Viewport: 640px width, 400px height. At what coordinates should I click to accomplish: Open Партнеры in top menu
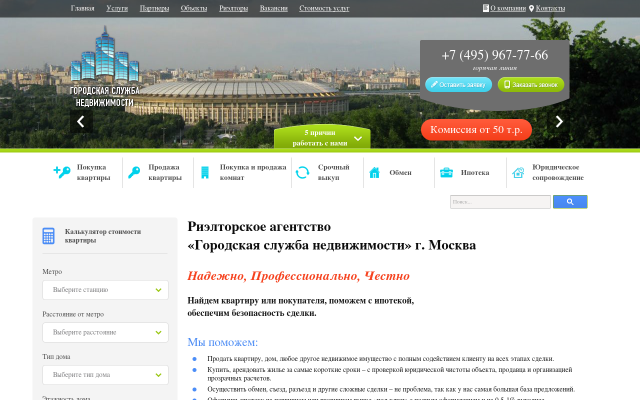[154, 8]
